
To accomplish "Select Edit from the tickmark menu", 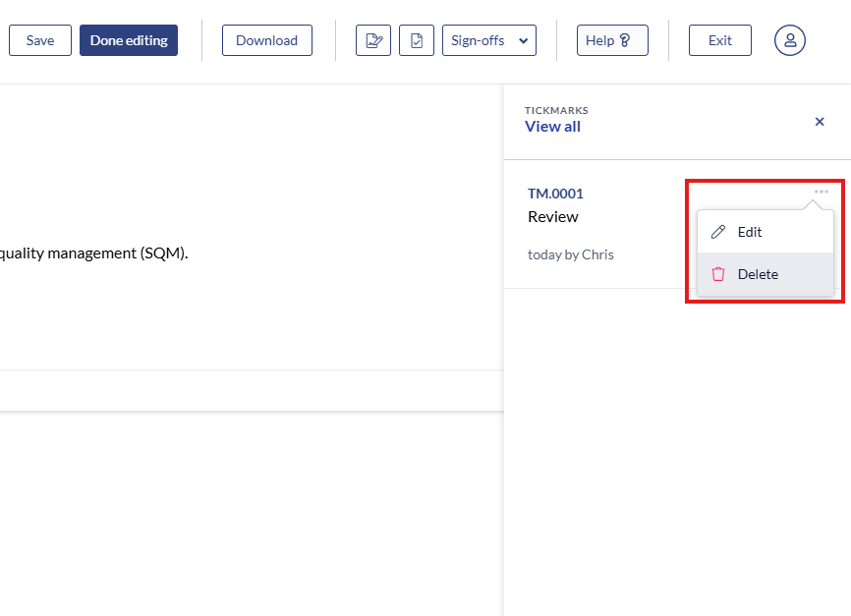I will click(x=750, y=232).
